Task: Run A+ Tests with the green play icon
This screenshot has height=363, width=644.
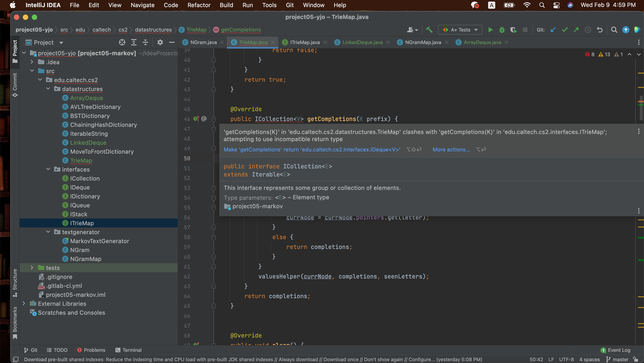Action: click(490, 30)
